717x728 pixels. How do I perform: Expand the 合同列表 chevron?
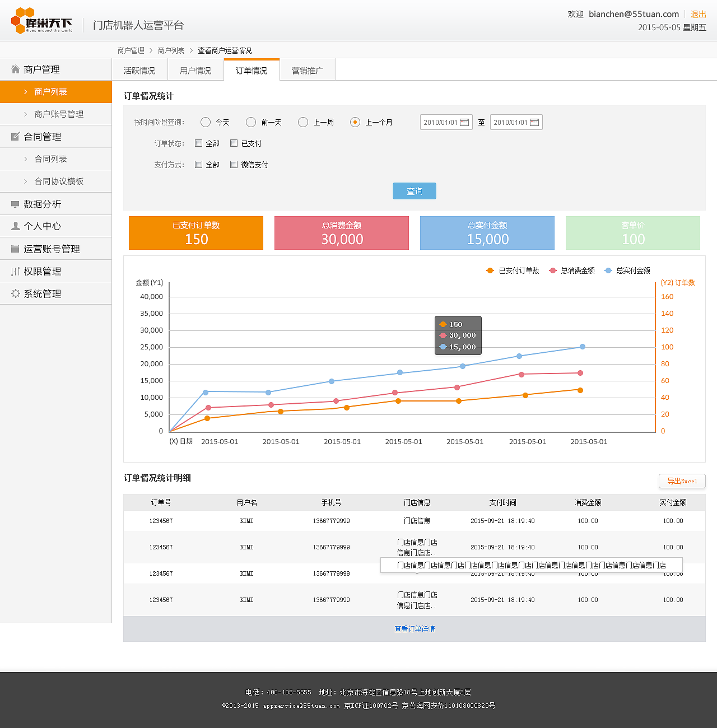point(25,159)
